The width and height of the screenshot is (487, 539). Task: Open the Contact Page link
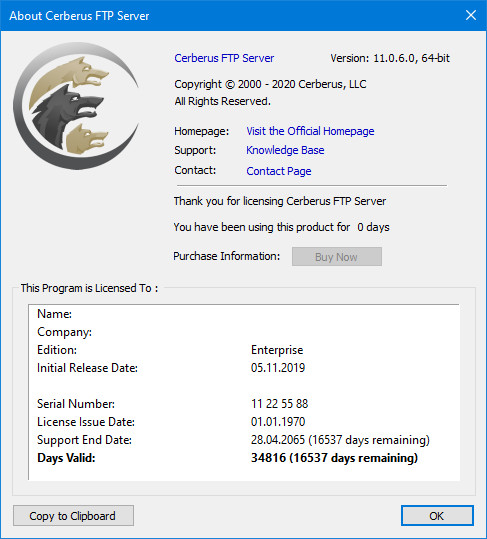(x=279, y=171)
